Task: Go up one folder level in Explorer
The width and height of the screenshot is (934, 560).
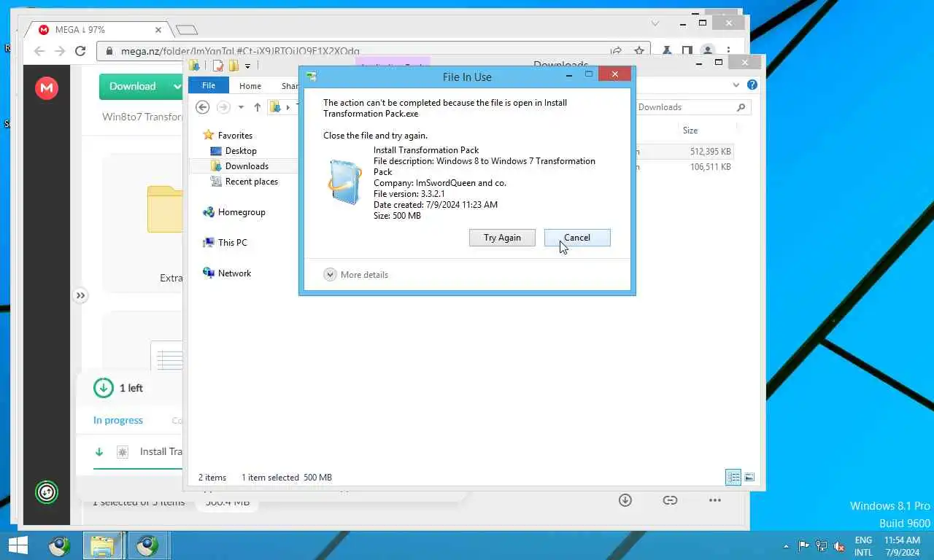Action: coord(257,107)
